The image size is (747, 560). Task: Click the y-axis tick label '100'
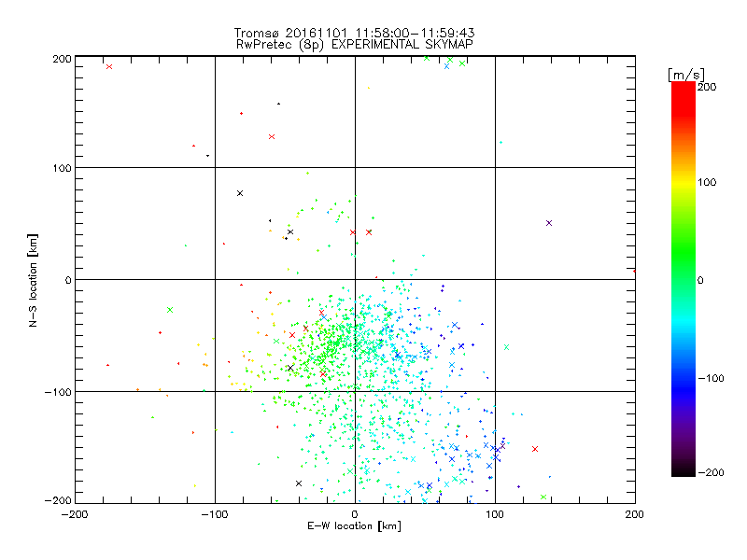coord(62,168)
